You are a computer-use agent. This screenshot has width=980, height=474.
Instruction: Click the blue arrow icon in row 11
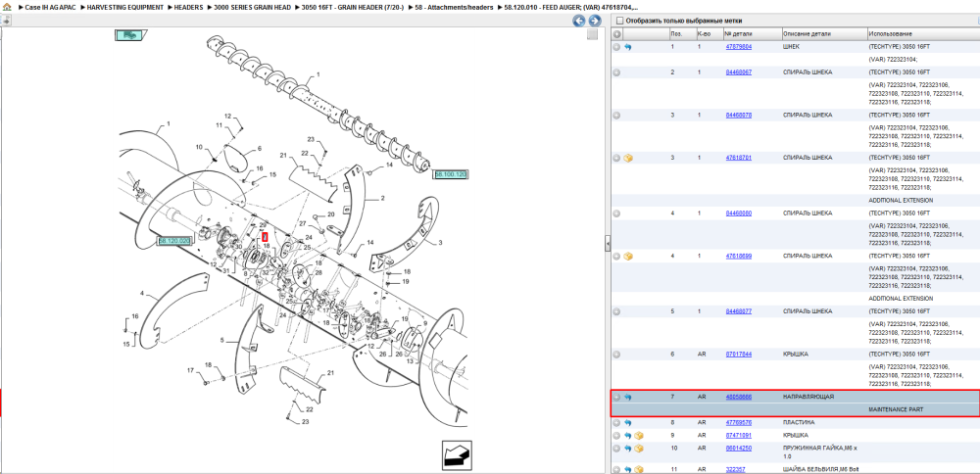coord(627,469)
